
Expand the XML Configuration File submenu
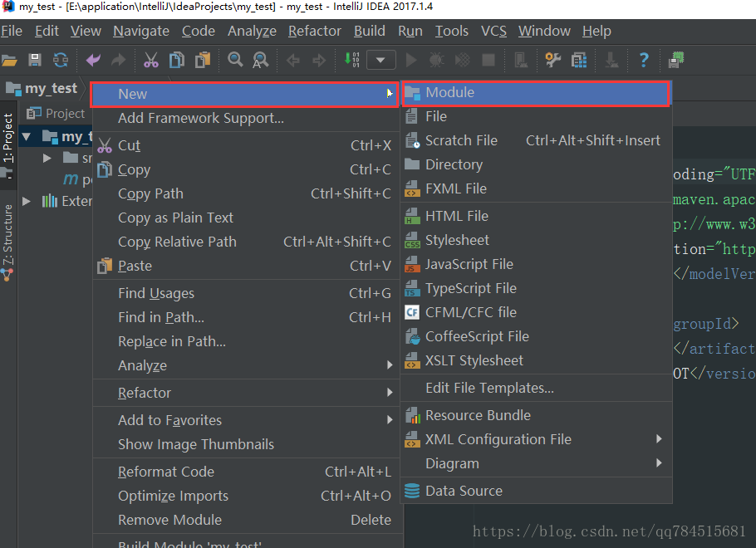click(x=536, y=439)
